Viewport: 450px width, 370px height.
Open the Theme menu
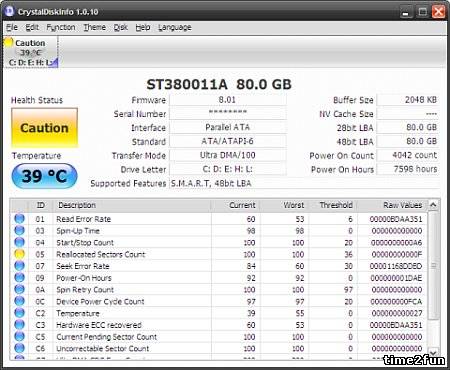click(x=94, y=27)
